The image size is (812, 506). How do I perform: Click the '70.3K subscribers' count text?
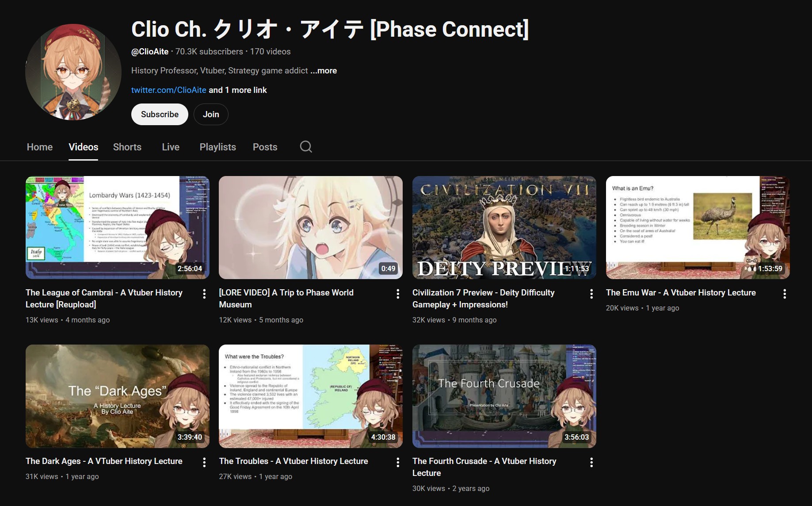tap(209, 52)
